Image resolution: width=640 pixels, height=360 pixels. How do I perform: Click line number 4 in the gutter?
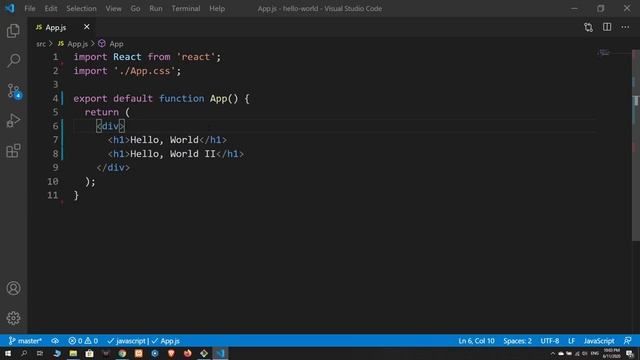point(56,98)
